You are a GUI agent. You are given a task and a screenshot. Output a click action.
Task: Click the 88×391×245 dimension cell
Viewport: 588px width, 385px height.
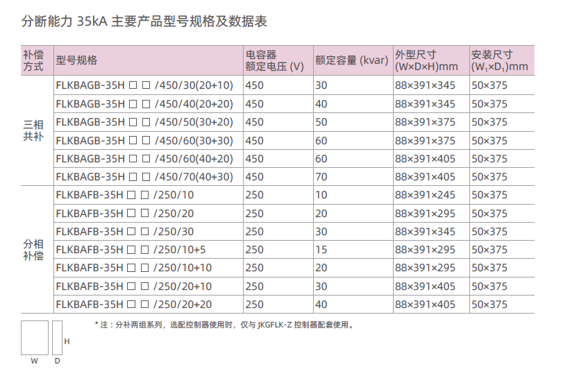[425, 195]
